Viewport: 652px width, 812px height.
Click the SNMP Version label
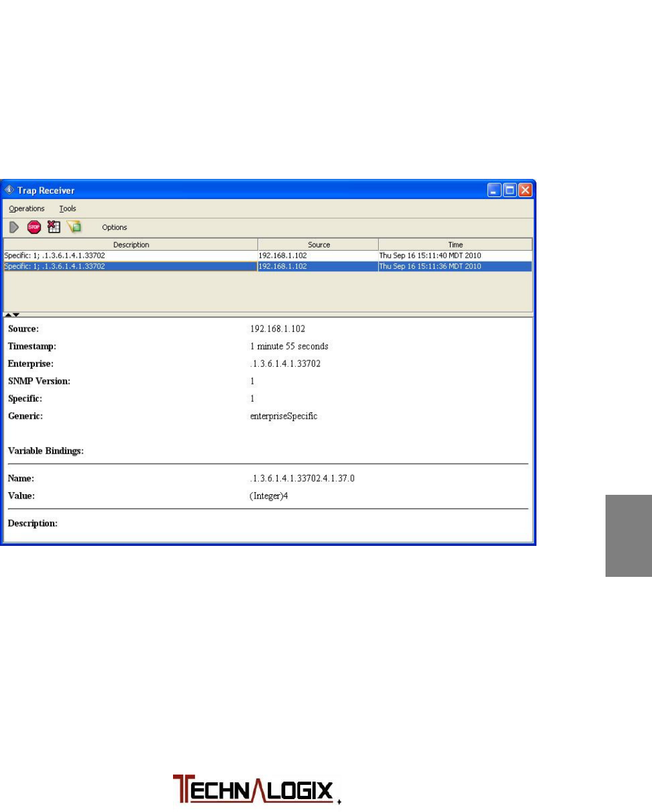[39, 381]
